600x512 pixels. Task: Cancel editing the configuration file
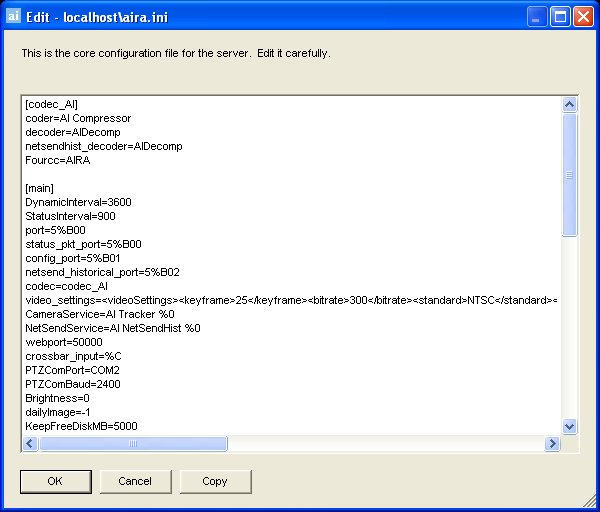pos(135,481)
